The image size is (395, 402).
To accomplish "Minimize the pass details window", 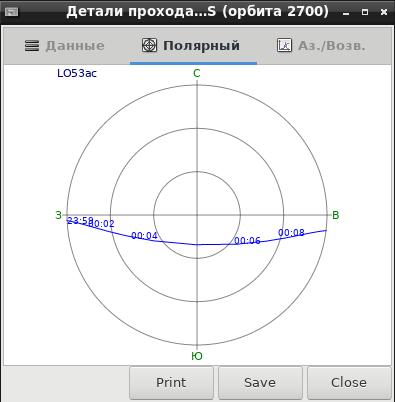I will tap(346, 13).
